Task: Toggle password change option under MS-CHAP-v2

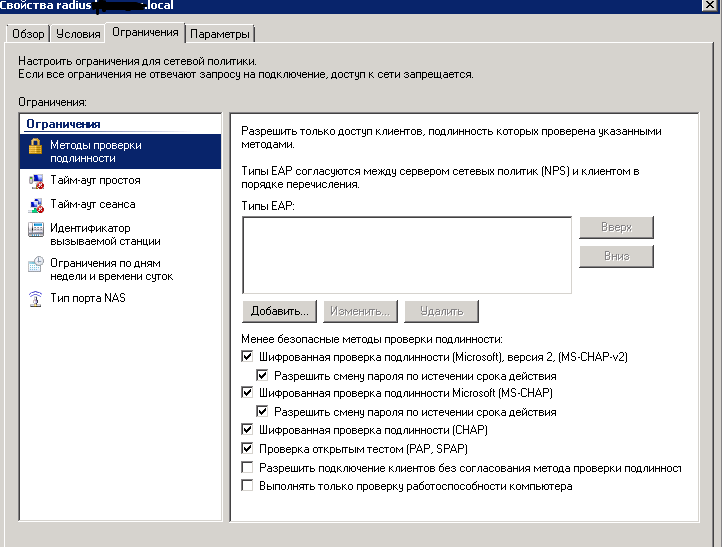Action: point(264,375)
